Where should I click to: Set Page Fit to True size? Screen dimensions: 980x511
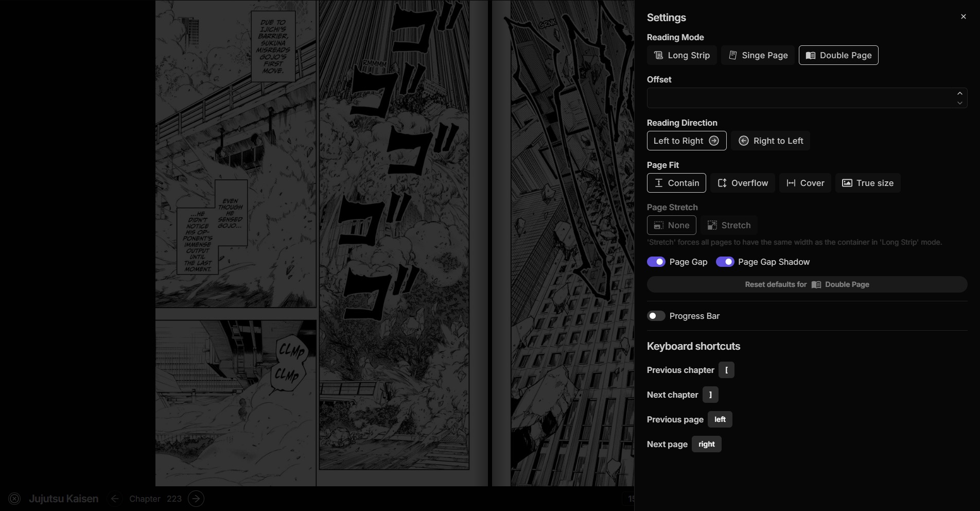coord(868,183)
